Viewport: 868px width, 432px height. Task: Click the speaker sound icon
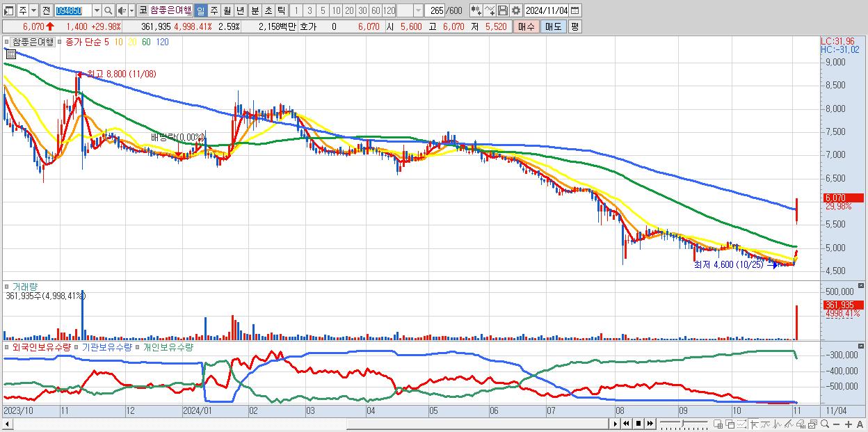[122, 10]
